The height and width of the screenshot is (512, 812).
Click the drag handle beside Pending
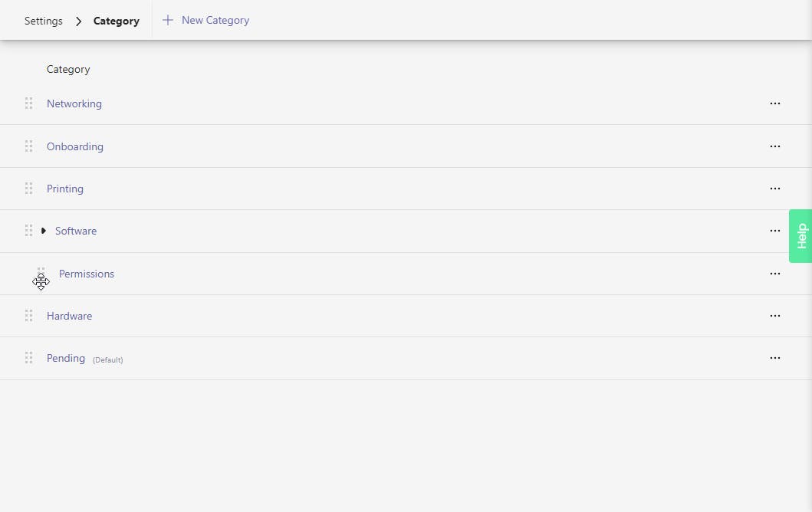28,358
